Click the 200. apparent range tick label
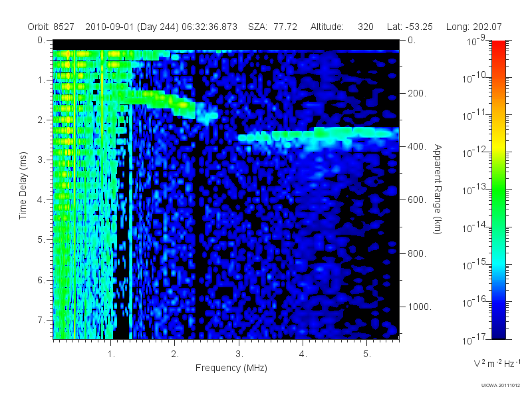This screenshot has width=532, height=399. (417, 93)
